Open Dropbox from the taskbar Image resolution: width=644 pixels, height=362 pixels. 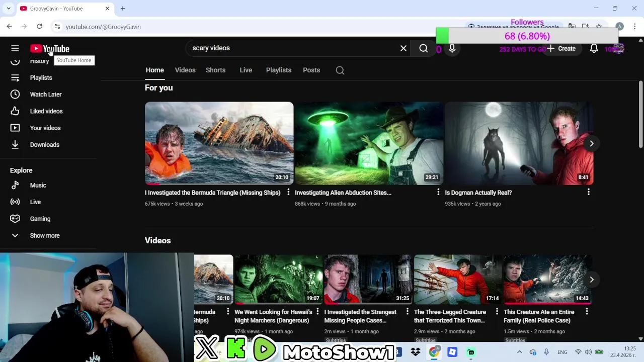pos(415,352)
